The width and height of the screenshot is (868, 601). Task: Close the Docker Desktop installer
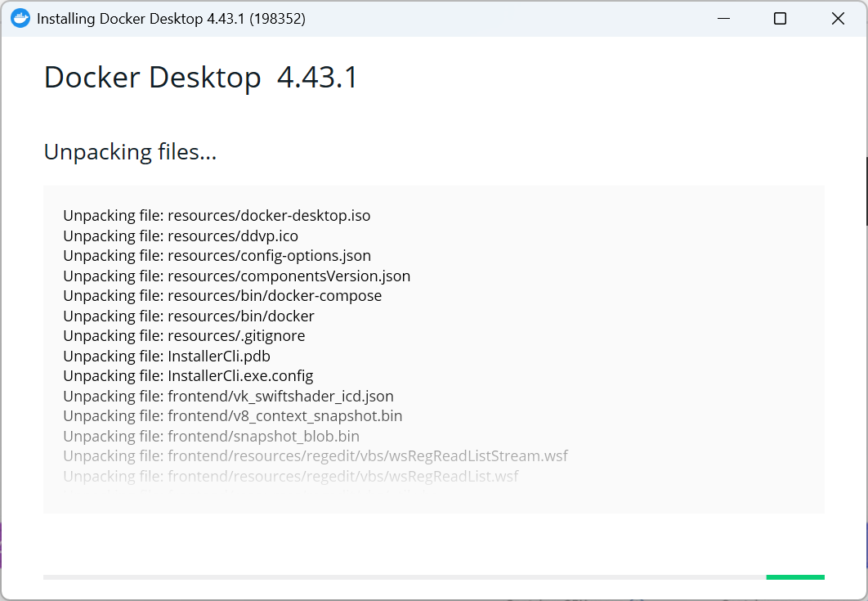point(838,18)
